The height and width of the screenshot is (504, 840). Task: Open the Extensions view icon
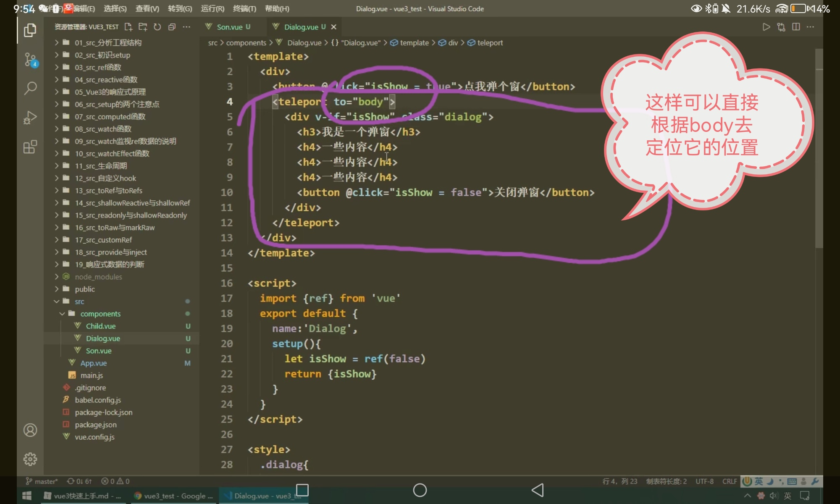[30, 147]
